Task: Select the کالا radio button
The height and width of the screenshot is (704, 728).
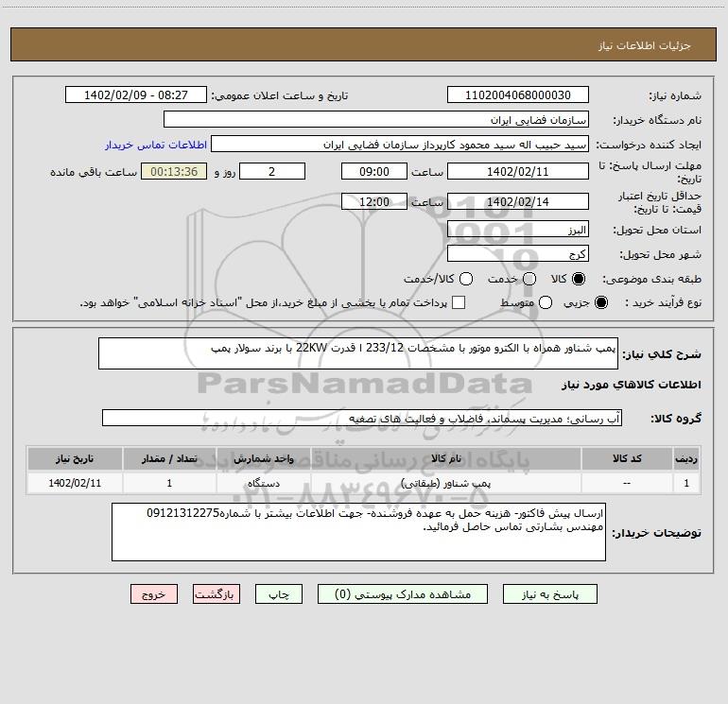Action: tap(579, 279)
